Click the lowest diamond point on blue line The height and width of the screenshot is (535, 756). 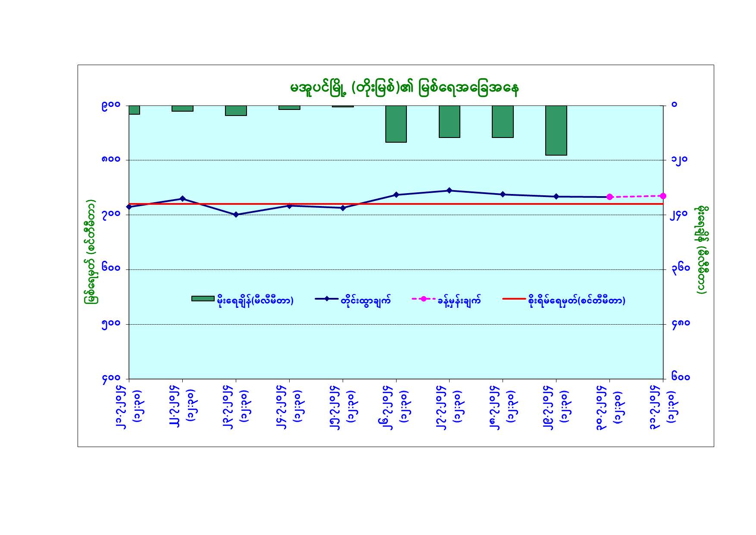[236, 215]
